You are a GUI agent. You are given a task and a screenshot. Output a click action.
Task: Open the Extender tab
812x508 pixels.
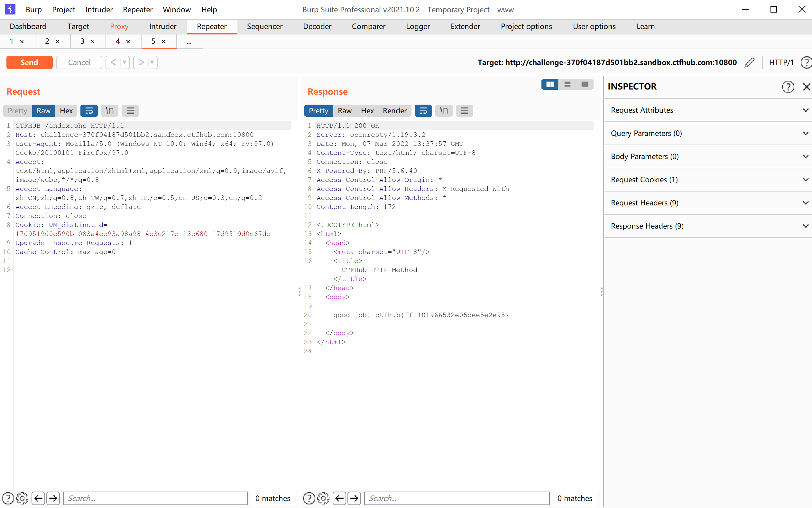pyautogui.click(x=465, y=26)
